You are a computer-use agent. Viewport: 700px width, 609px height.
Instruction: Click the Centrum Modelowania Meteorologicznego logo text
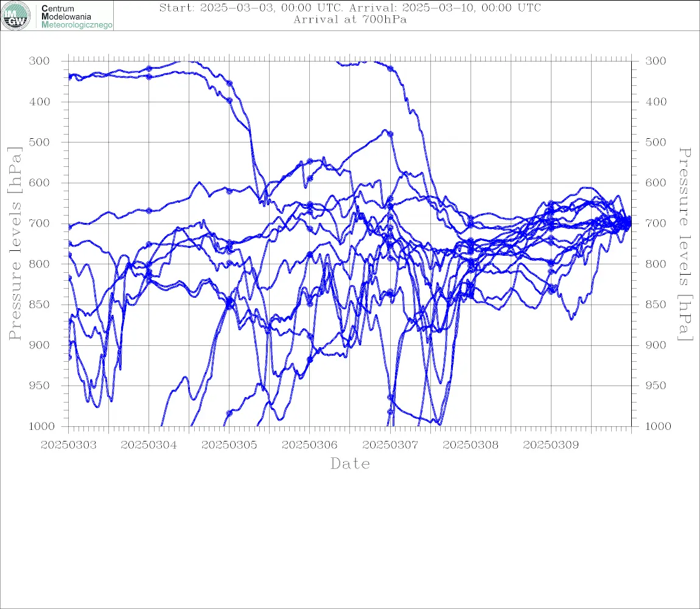click(x=76, y=16)
